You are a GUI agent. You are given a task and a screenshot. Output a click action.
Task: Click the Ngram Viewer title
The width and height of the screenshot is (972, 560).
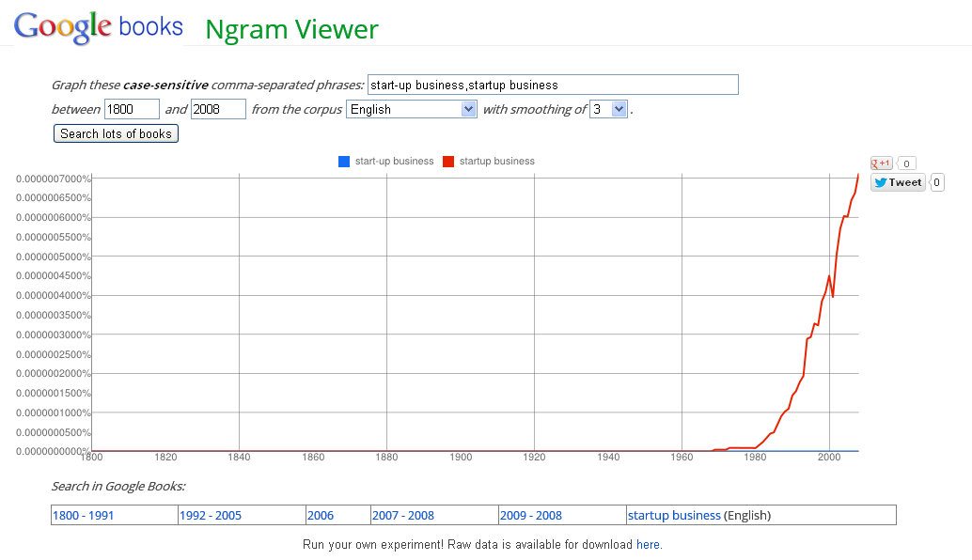tap(292, 30)
